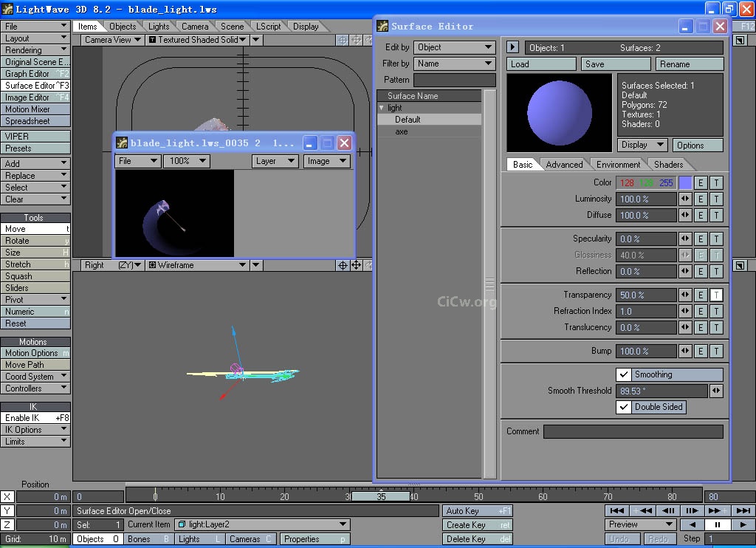This screenshot has height=548, width=756.
Task: Click the Create Key button
Action: 478,525
